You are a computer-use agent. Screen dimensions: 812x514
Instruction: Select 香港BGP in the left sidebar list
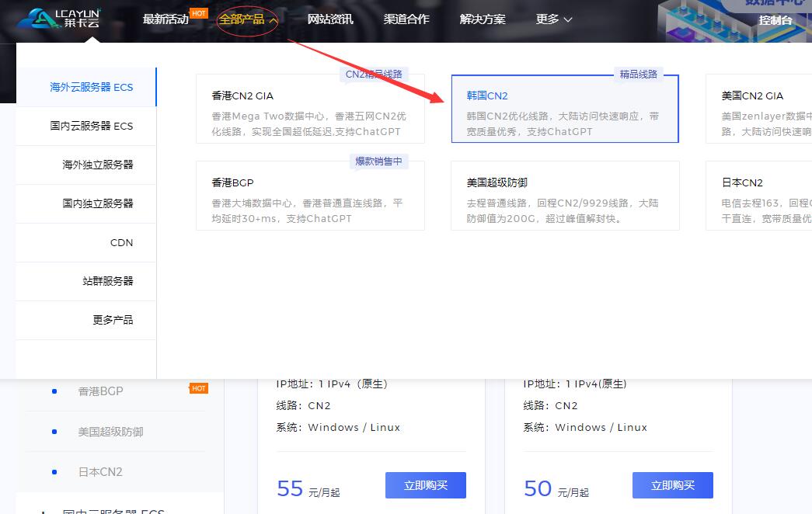click(100, 391)
